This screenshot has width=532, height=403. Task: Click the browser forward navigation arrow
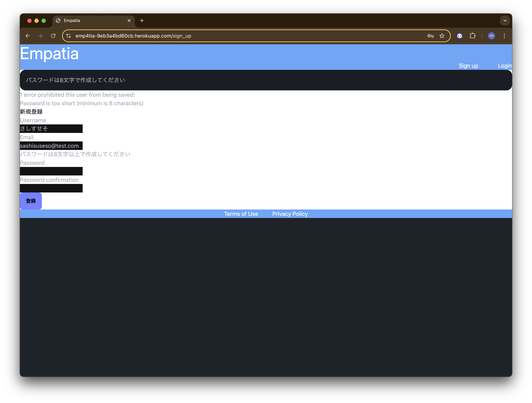40,36
